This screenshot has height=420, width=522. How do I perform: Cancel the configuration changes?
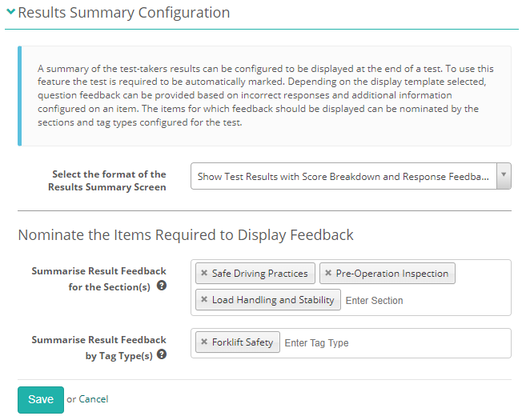click(93, 399)
